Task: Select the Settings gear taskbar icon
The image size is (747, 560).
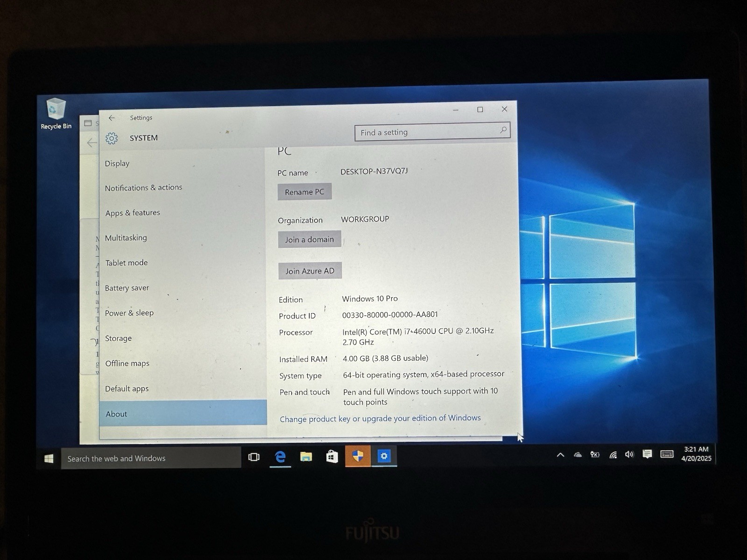Action: coord(384,456)
